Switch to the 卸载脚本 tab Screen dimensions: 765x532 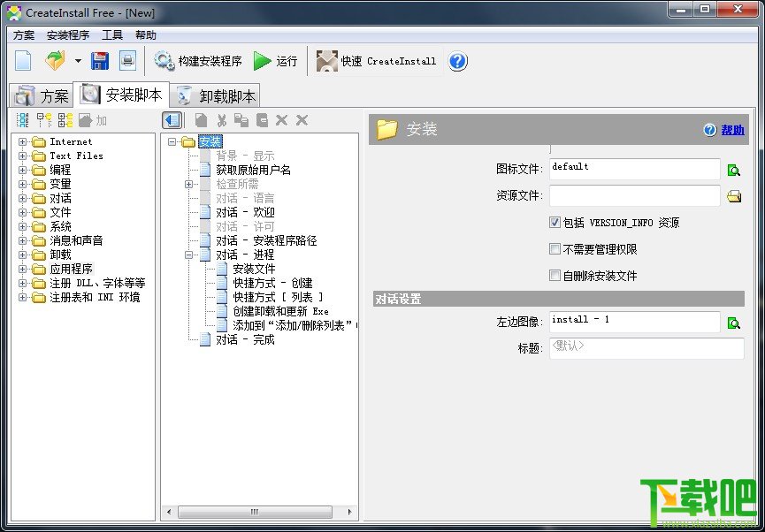215,95
